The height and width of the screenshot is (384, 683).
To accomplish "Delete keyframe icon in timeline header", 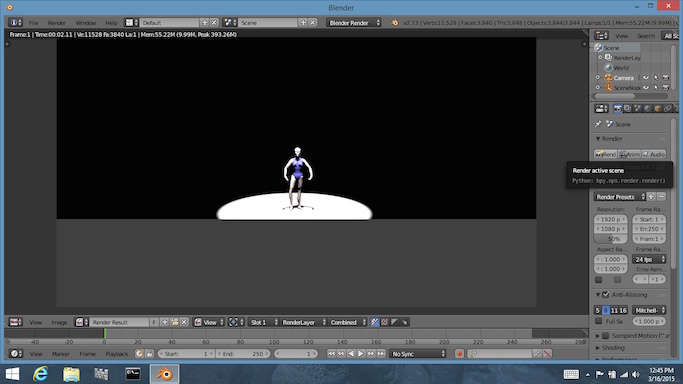I will click(547, 354).
